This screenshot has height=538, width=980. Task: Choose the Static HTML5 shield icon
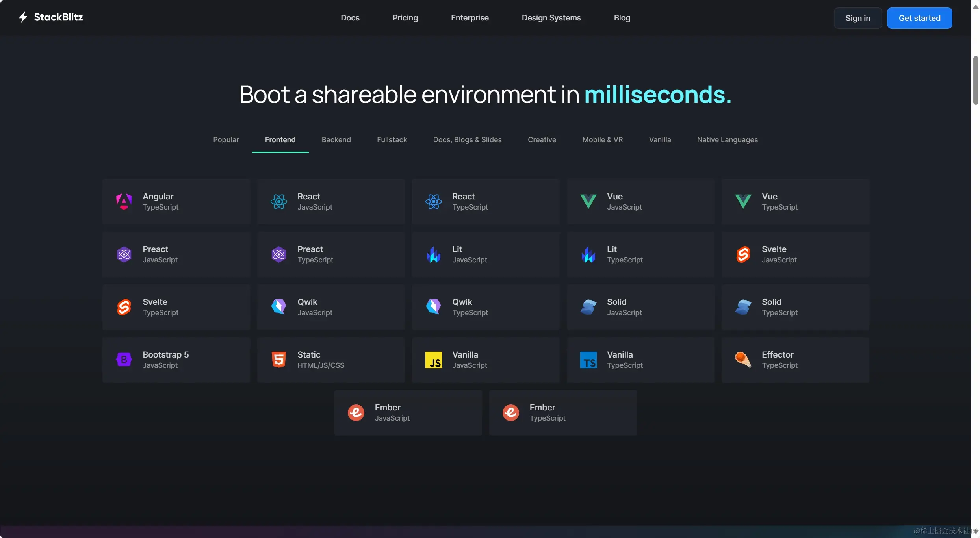tap(279, 360)
